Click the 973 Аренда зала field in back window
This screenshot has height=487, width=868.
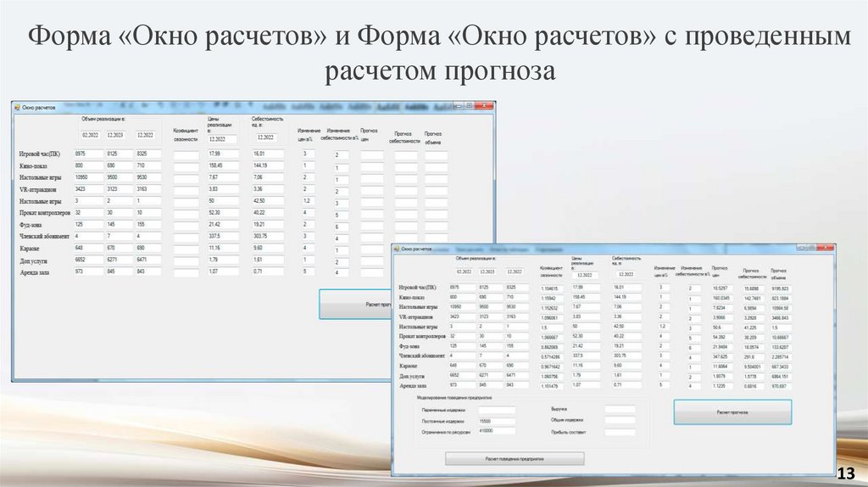(x=88, y=271)
